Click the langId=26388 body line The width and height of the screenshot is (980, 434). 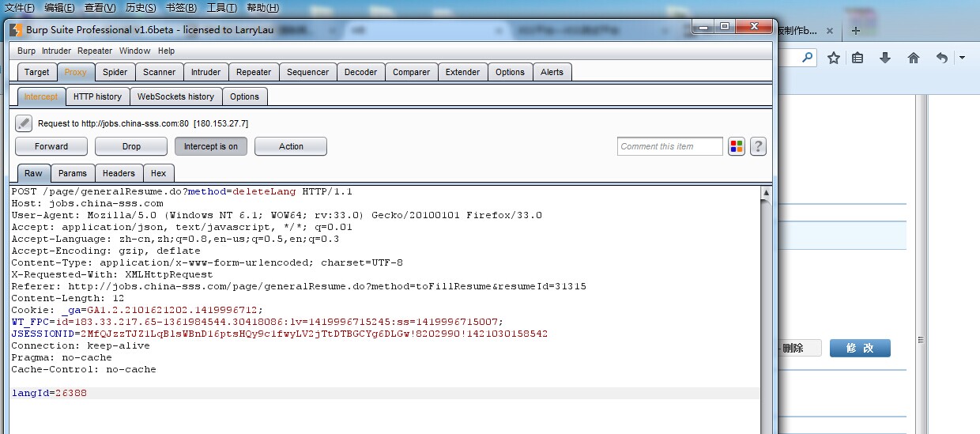click(x=49, y=393)
